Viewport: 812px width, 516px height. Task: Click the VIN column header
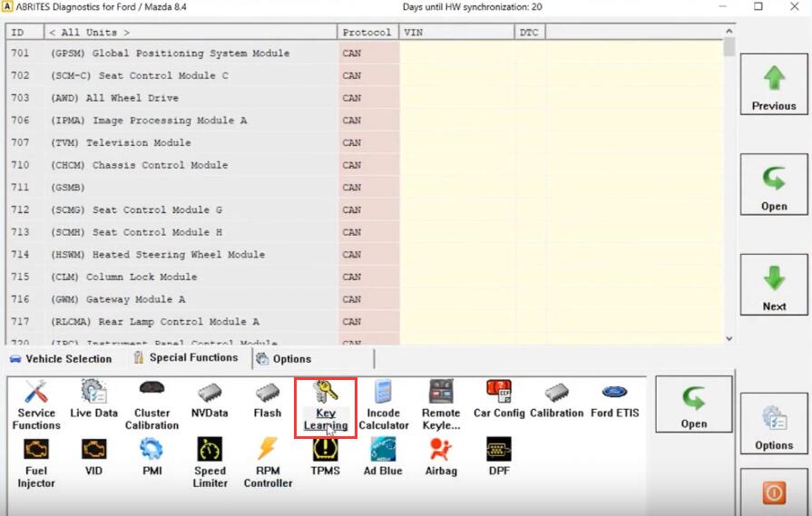pos(456,32)
